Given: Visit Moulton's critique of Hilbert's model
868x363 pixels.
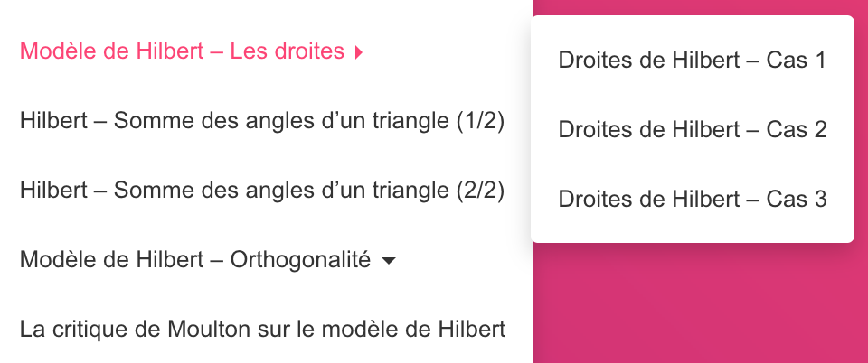Looking at the screenshot, I should (x=262, y=330).
